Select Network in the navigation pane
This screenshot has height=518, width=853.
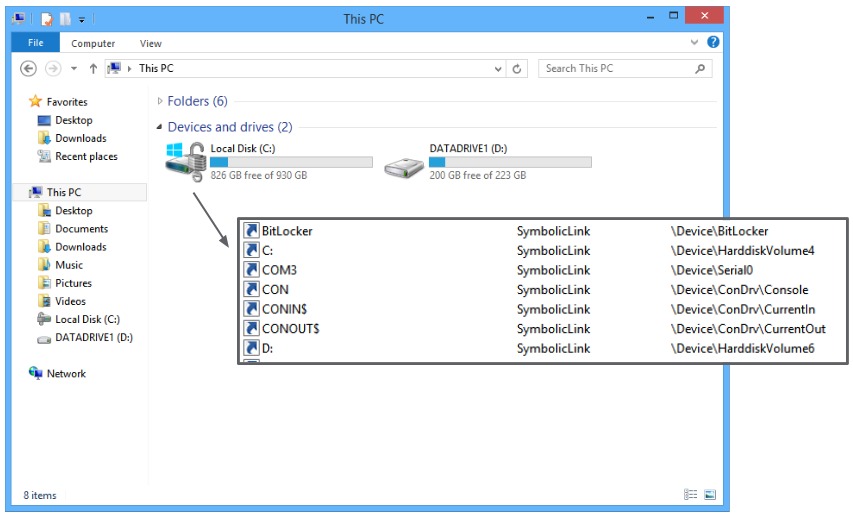pos(66,374)
